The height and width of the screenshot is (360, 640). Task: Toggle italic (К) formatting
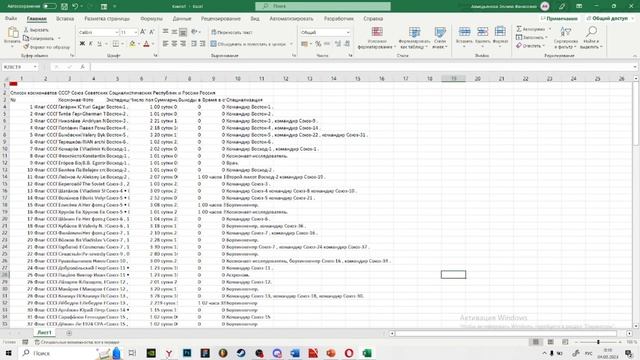point(91,44)
